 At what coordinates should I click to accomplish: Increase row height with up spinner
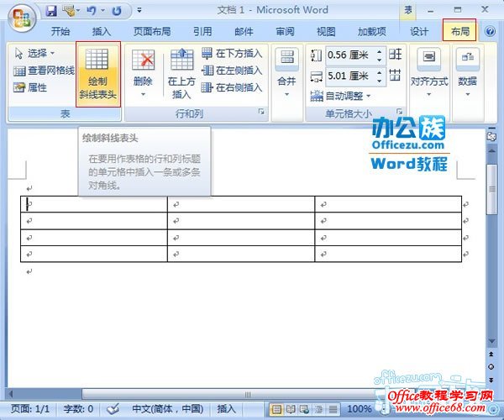click(380, 51)
